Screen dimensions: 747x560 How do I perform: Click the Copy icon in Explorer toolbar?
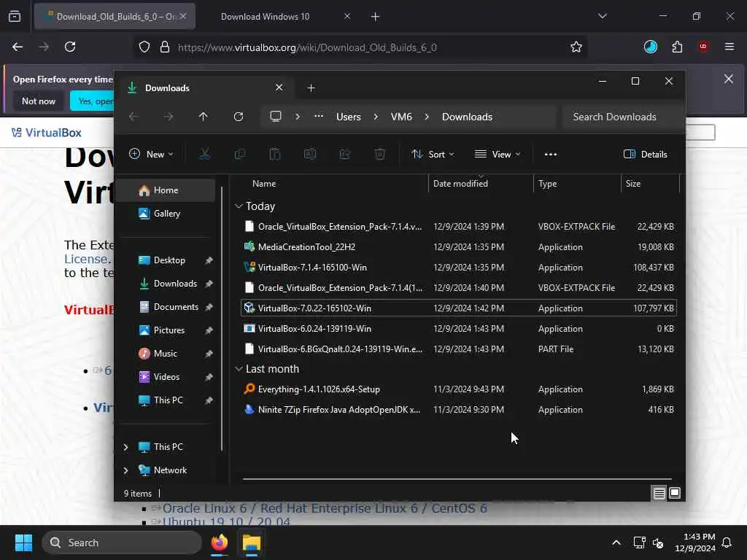239,155
